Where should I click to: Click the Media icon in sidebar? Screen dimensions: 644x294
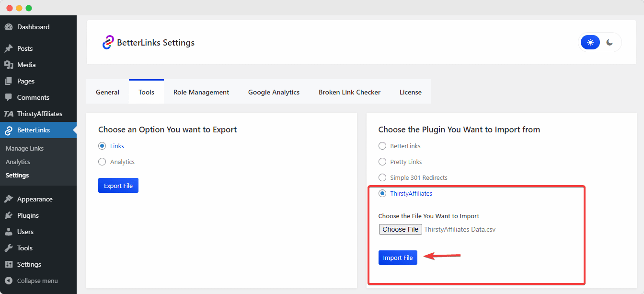click(9, 65)
